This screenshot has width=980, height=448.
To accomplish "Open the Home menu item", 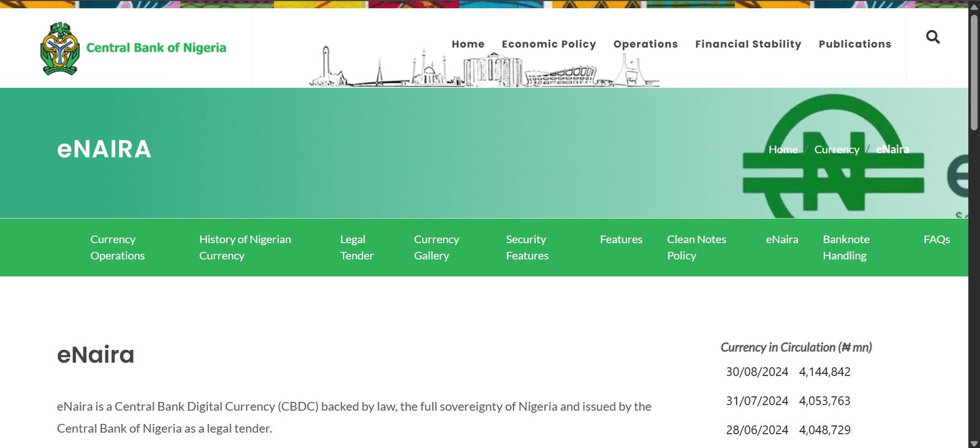I will [468, 44].
